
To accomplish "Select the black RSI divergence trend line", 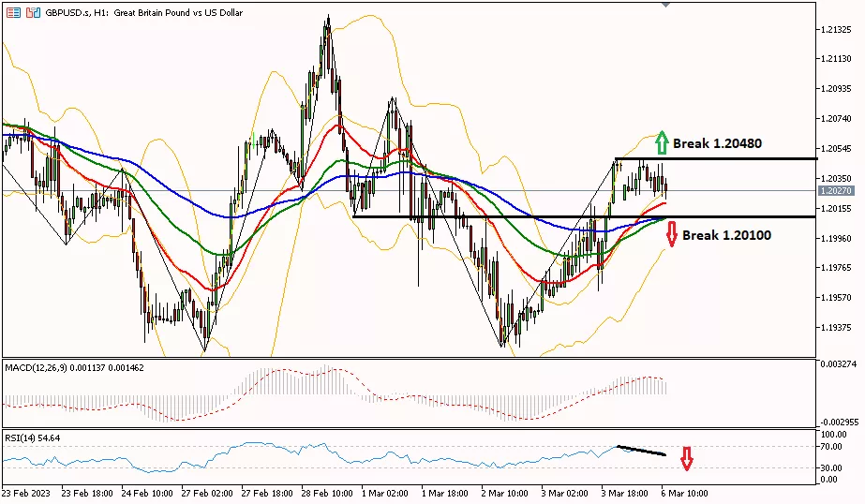I will click(x=642, y=451).
